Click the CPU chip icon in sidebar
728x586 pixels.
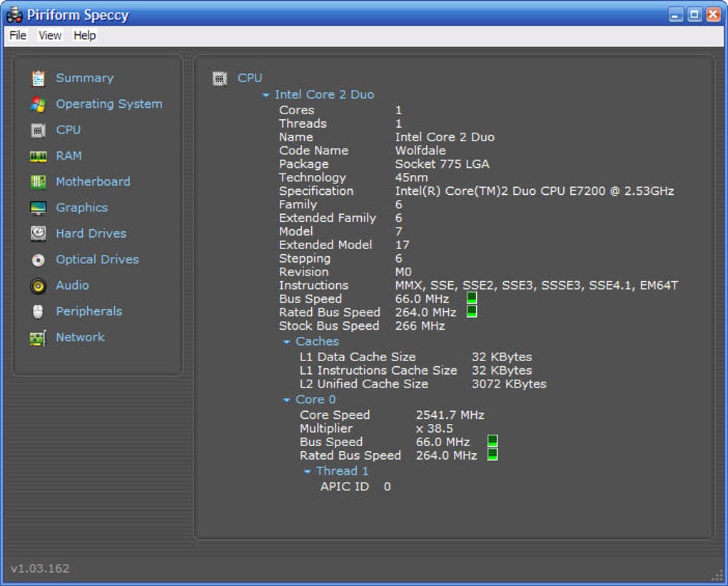38,131
